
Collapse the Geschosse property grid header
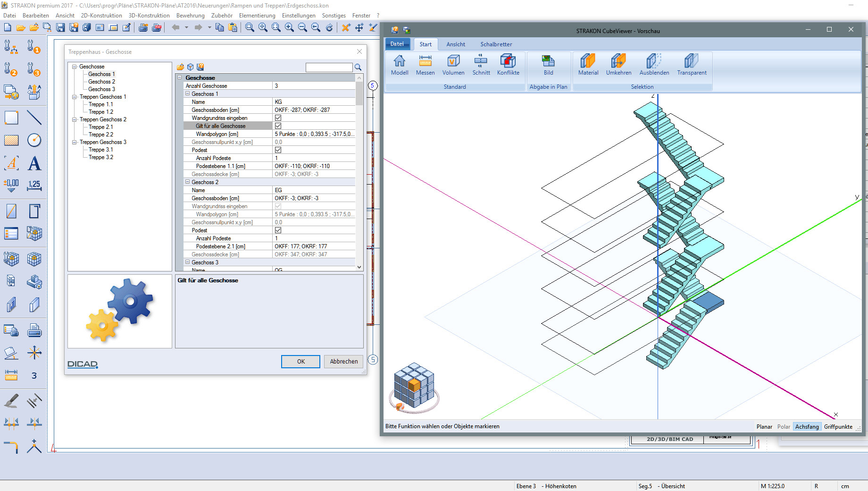(180, 77)
